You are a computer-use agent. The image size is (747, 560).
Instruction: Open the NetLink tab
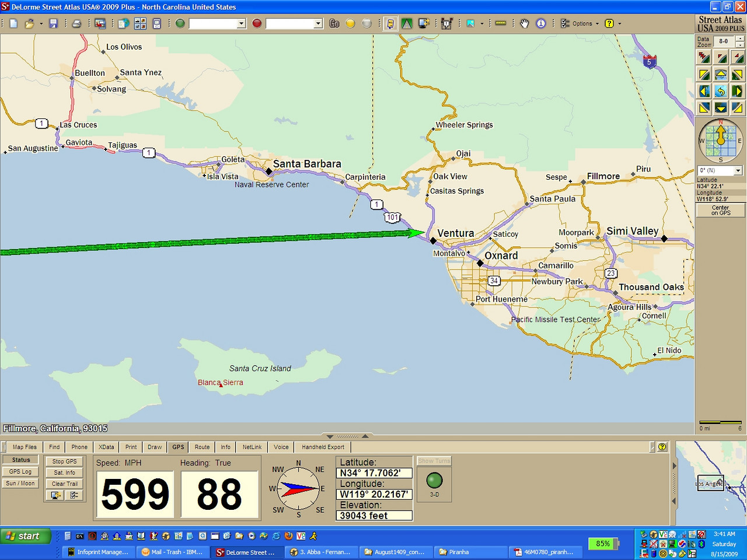point(252,447)
